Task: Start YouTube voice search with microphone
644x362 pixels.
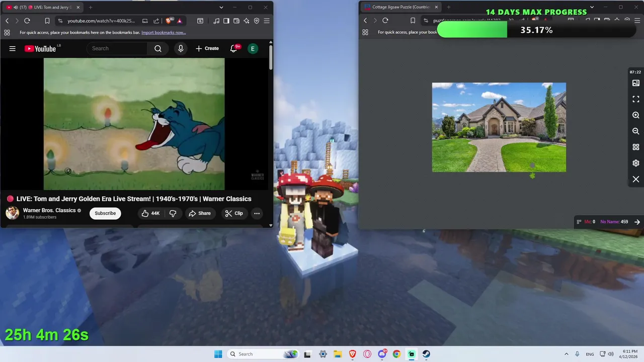Action: (181, 48)
